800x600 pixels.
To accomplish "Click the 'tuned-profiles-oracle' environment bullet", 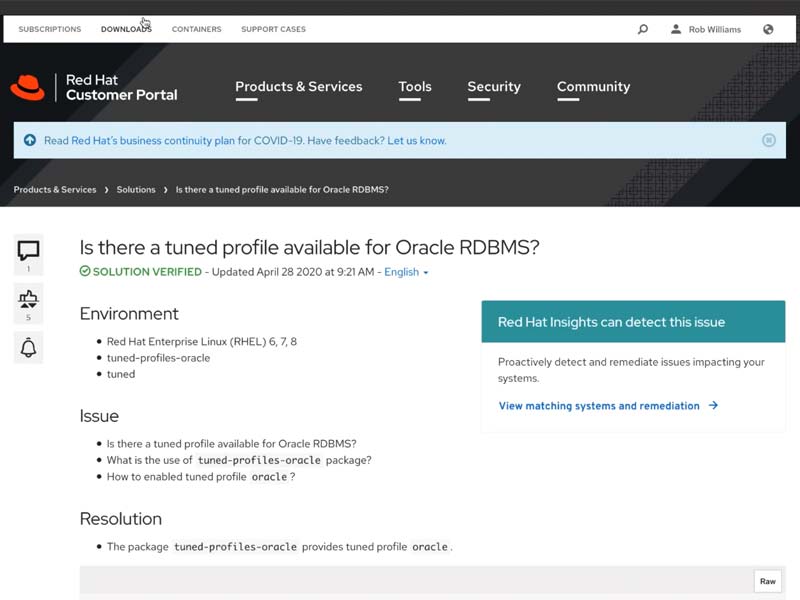I will 158,358.
